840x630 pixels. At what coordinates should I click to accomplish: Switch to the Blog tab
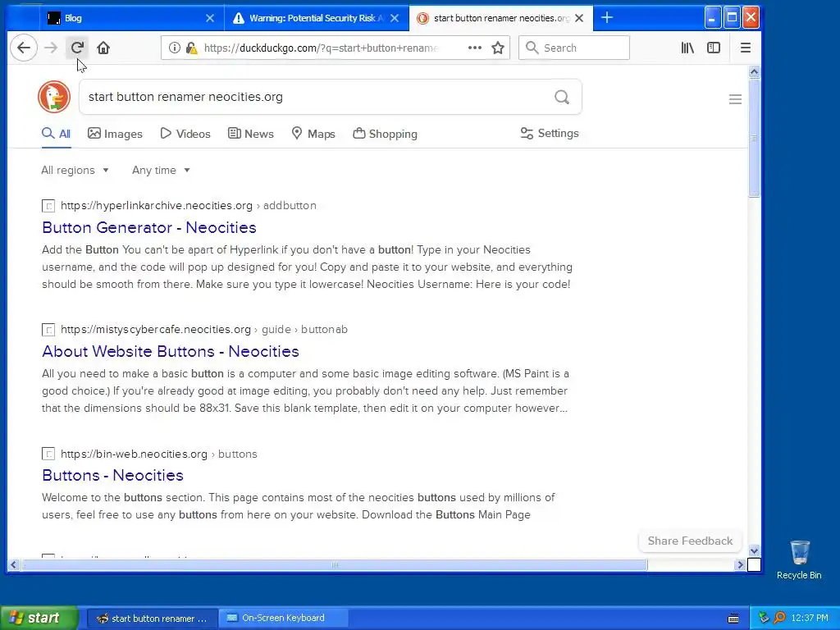click(x=130, y=18)
